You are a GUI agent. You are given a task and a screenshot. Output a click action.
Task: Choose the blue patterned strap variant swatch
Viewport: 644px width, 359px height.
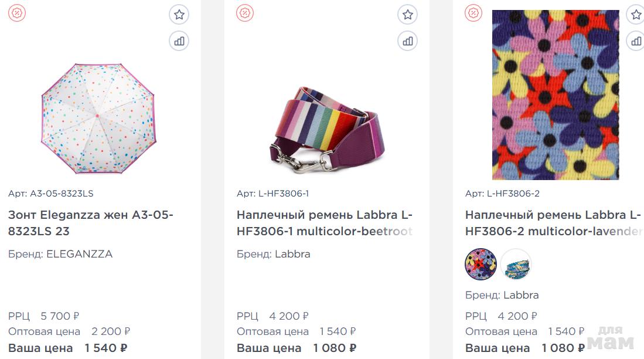point(516,265)
